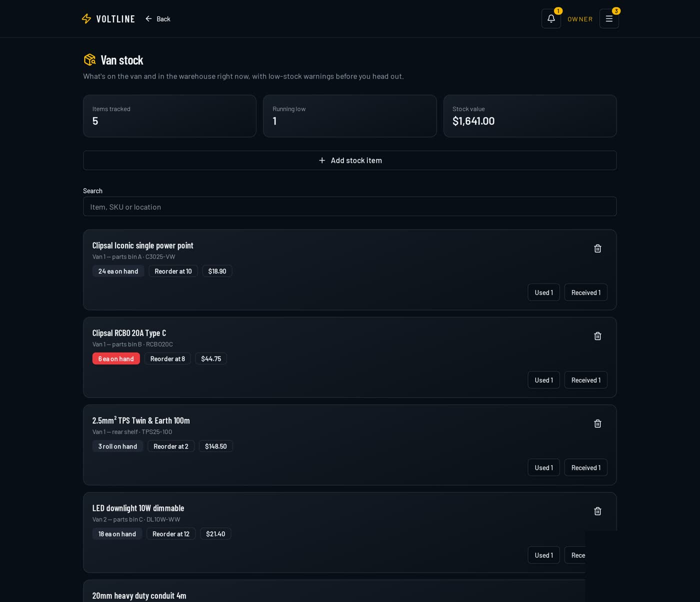Click the VOLTLINE brand name

115,19
